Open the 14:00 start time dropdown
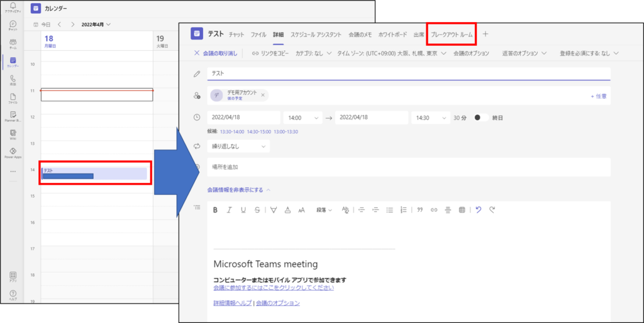644x323 pixels. pos(303,118)
